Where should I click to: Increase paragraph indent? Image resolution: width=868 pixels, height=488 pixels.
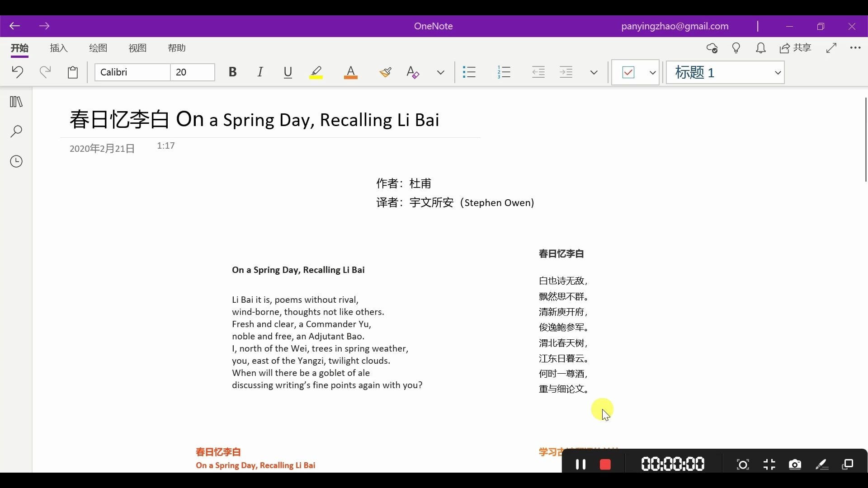click(x=566, y=72)
